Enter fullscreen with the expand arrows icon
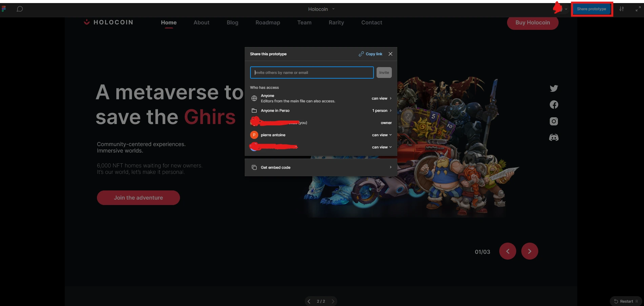Screen dimensions: 644x306 (638, 9)
